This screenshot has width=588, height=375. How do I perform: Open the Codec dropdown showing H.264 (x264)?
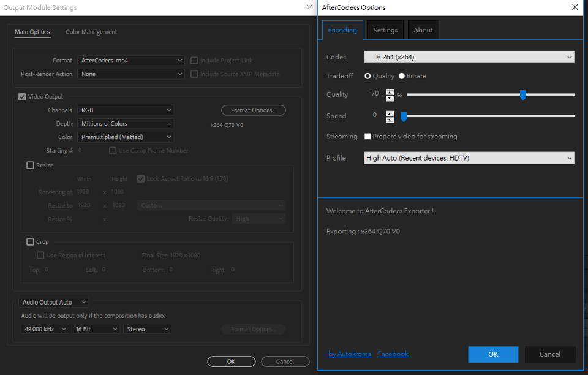click(x=469, y=57)
